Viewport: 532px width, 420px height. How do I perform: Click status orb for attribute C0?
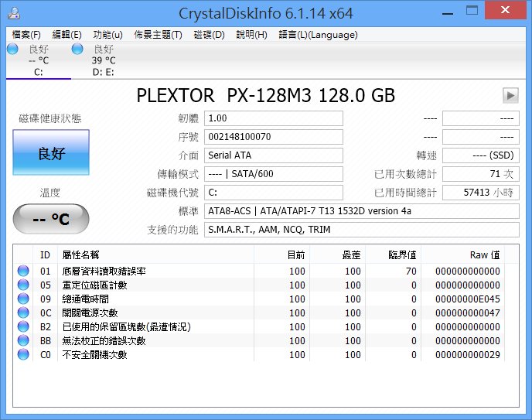(23, 354)
